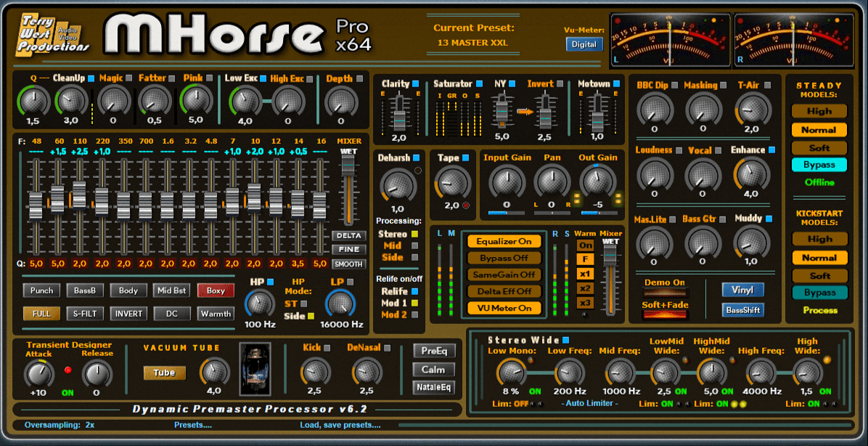Enable the High Exc switch

click(x=310, y=78)
